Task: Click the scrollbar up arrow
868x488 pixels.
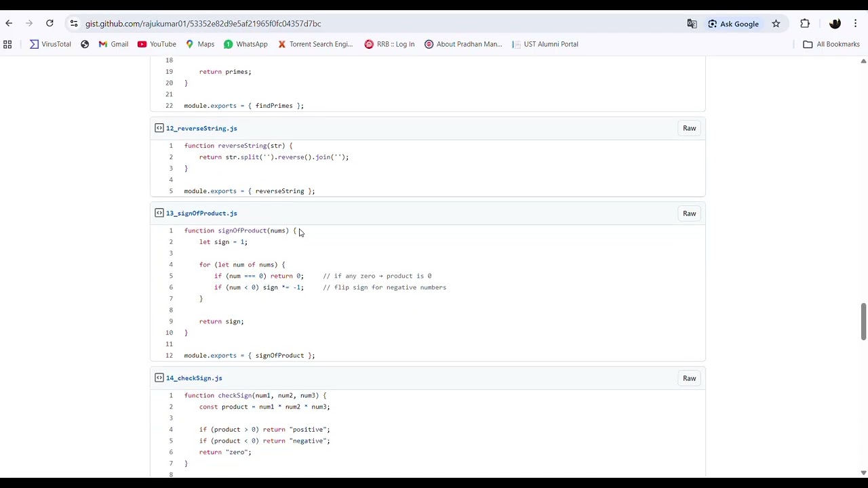Action: pyautogui.click(x=863, y=61)
